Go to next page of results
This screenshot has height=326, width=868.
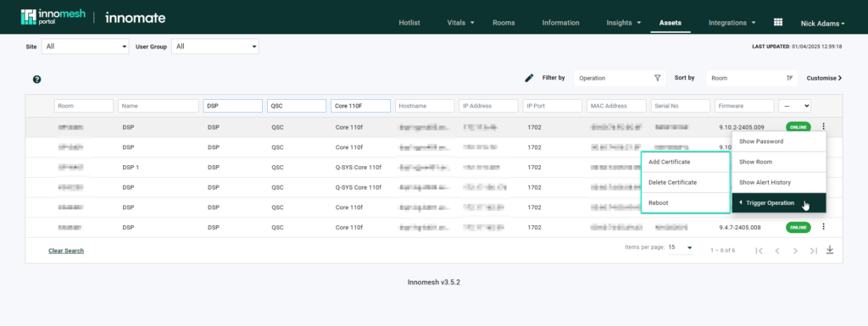(795, 251)
